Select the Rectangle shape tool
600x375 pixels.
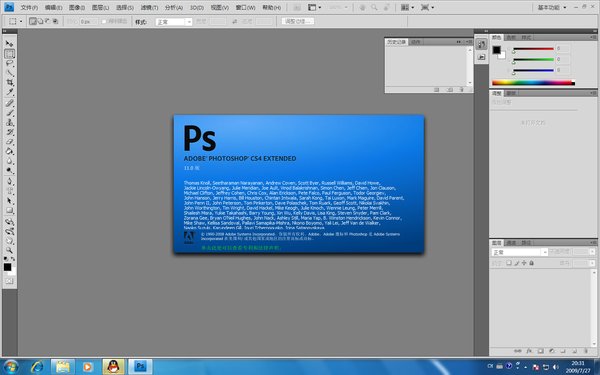[10, 210]
